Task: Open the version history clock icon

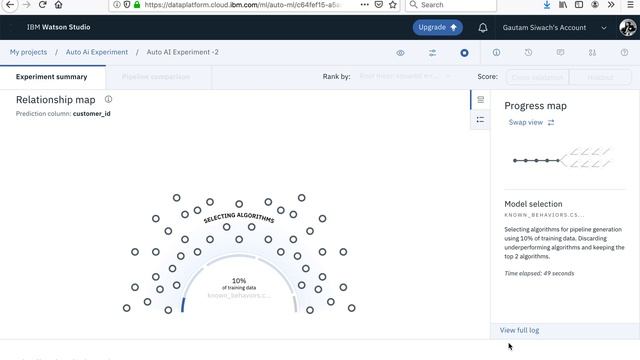Action: [x=528, y=53]
